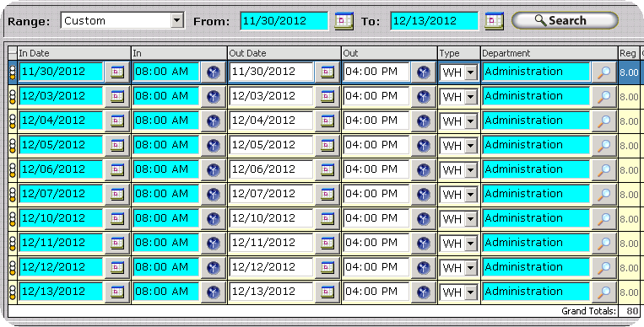Open Type dropdown for 12/03/2012 row

point(471,97)
